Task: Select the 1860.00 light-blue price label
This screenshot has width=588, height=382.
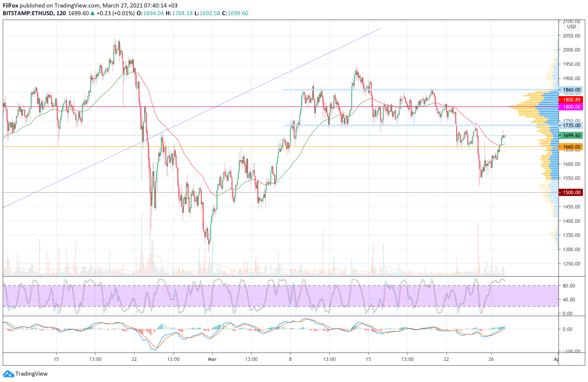Action: pos(571,90)
